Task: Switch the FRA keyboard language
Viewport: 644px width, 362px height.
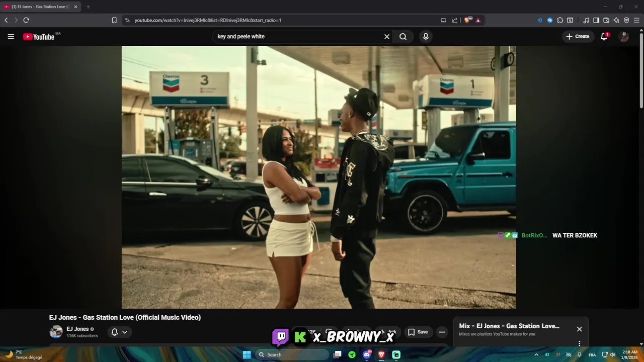Action: pyautogui.click(x=592, y=354)
